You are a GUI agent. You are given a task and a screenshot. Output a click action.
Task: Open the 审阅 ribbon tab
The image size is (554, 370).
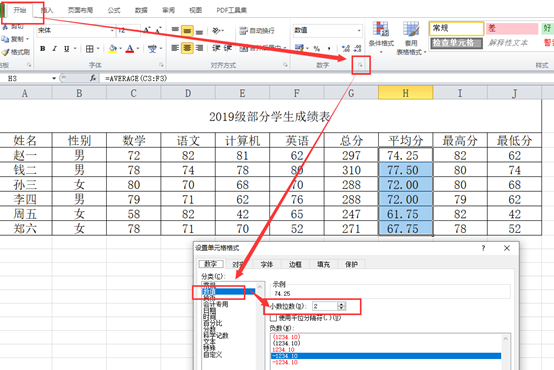coord(168,10)
